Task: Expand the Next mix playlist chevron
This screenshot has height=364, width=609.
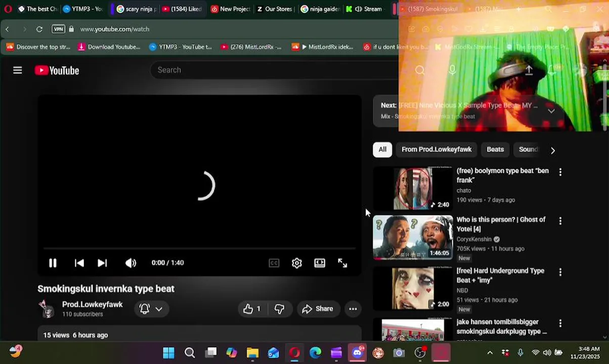Action: 551,111
